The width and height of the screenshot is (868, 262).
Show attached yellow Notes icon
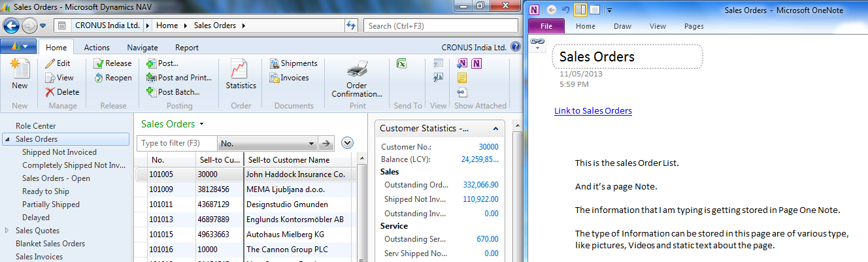click(x=462, y=78)
